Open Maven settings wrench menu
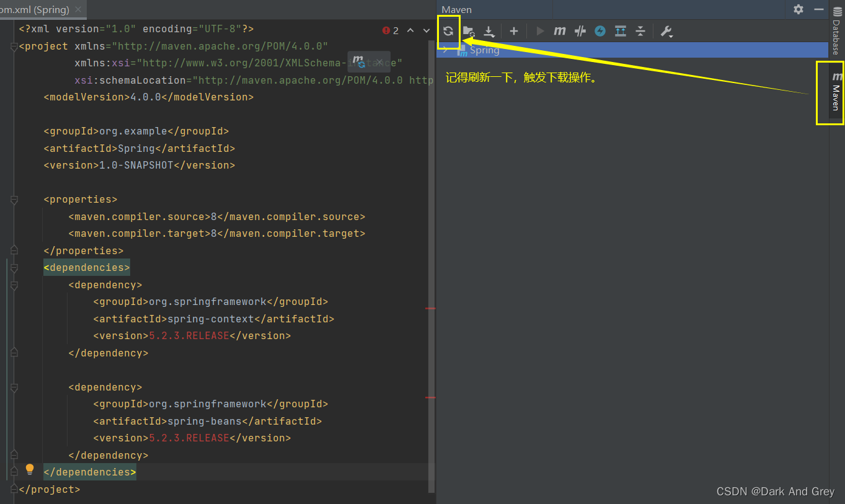Screen dimensions: 845x504 666,31
